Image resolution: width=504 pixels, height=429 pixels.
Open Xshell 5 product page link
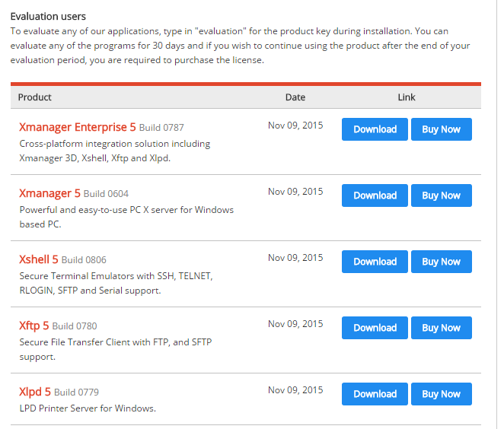[38, 259]
